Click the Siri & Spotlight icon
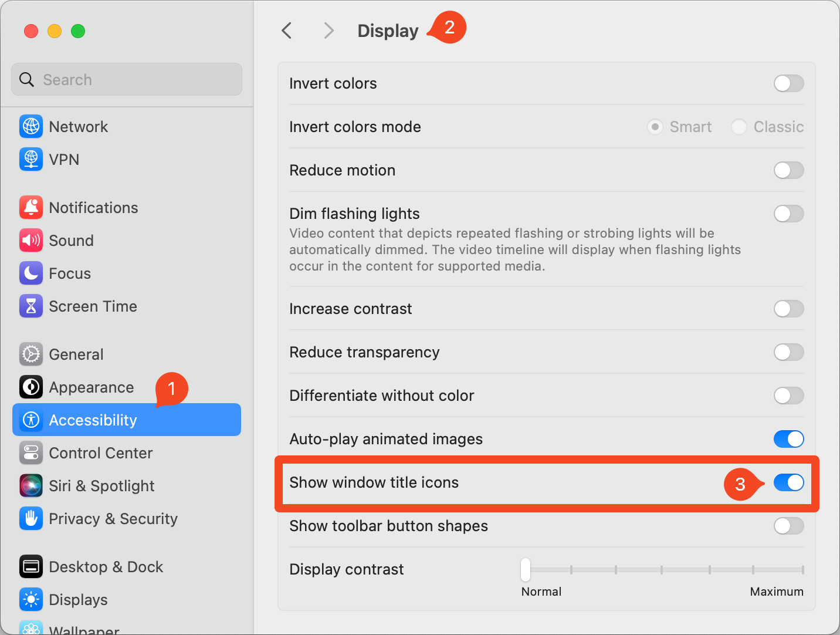 (x=31, y=486)
